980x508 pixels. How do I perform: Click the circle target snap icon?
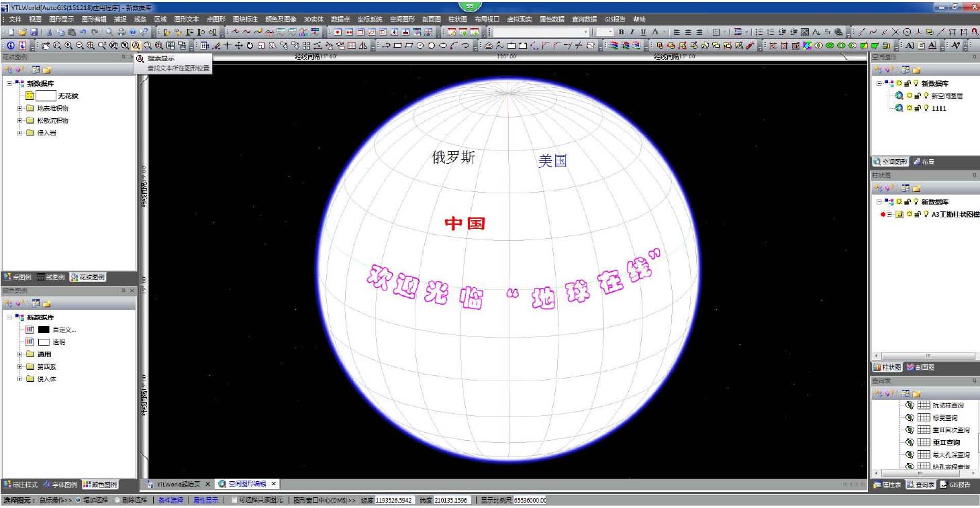pos(907,32)
